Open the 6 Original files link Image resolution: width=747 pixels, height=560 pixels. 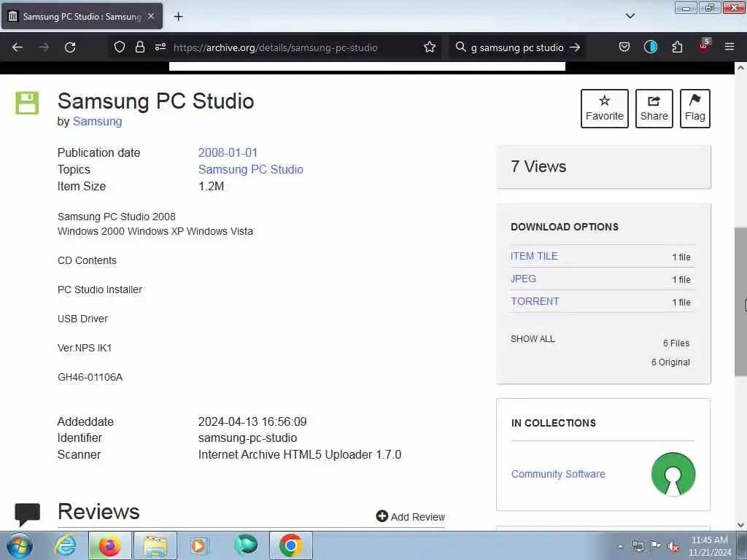click(670, 362)
